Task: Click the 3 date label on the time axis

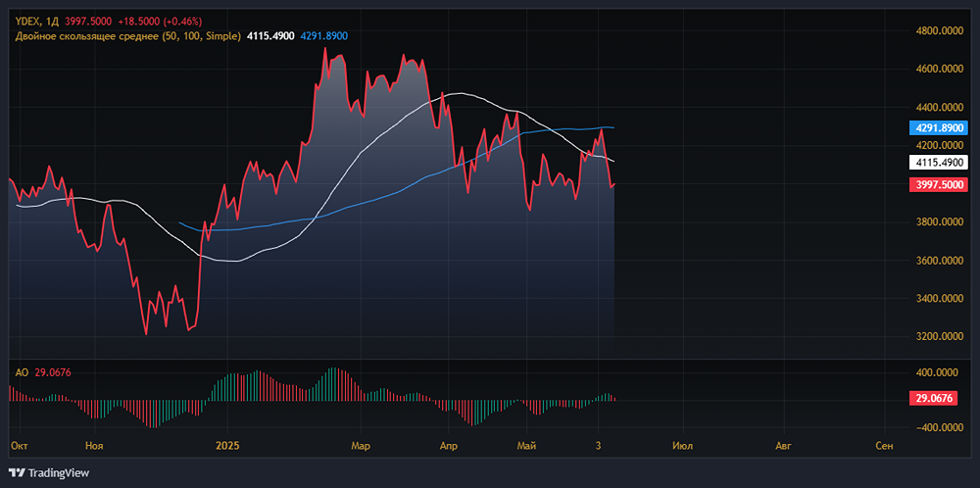Action: pos(599,446)
